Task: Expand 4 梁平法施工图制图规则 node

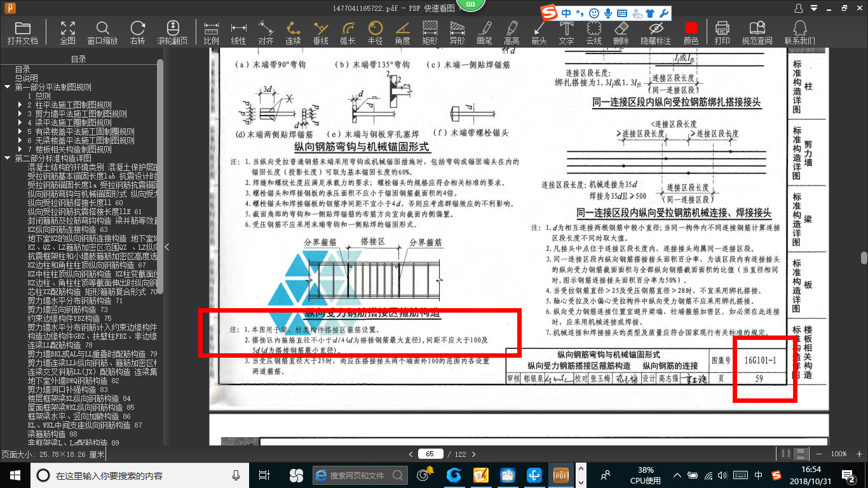Action: tap(21, 123)
